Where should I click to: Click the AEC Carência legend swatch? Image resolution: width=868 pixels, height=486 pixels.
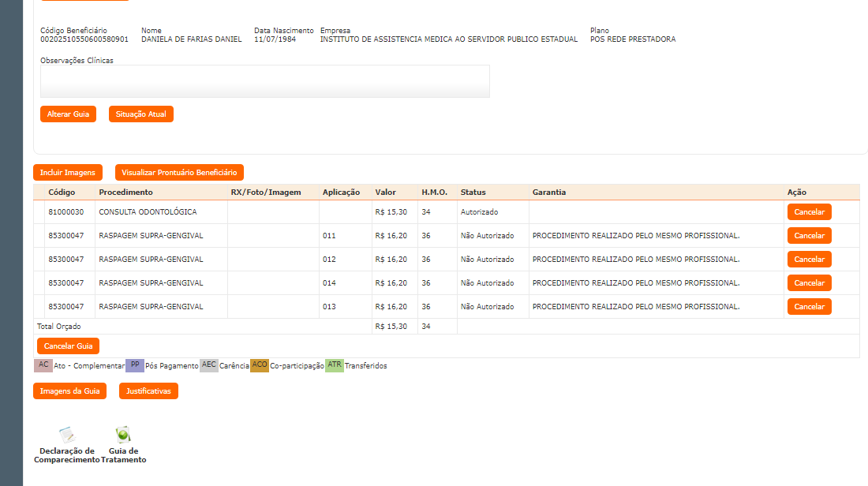click(x=208, y=365)
